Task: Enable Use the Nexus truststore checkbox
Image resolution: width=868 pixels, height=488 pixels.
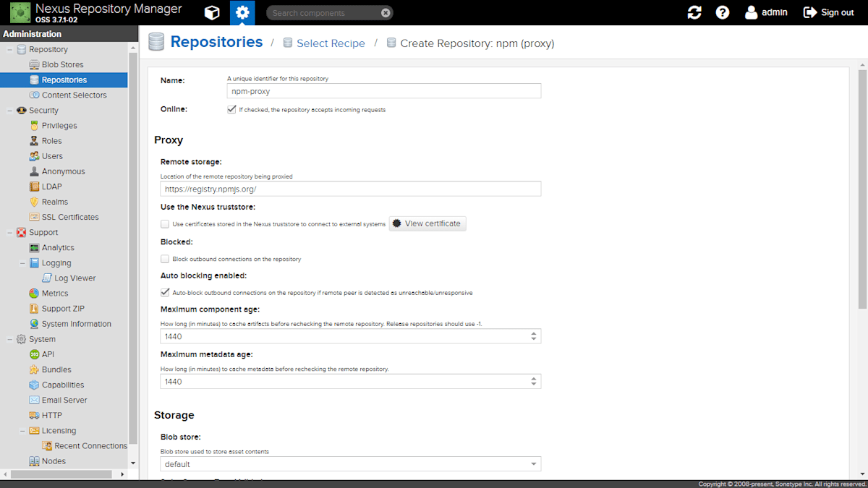Action: [165, 224]
